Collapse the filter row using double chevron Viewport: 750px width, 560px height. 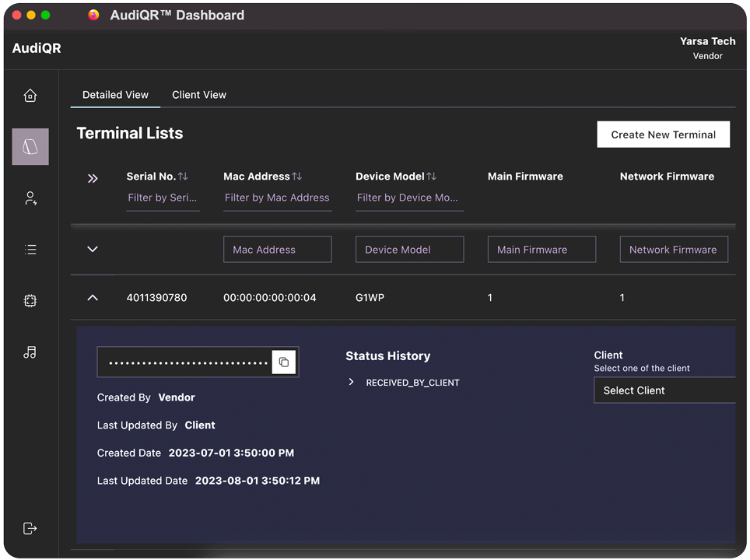[x=93, y=177]
